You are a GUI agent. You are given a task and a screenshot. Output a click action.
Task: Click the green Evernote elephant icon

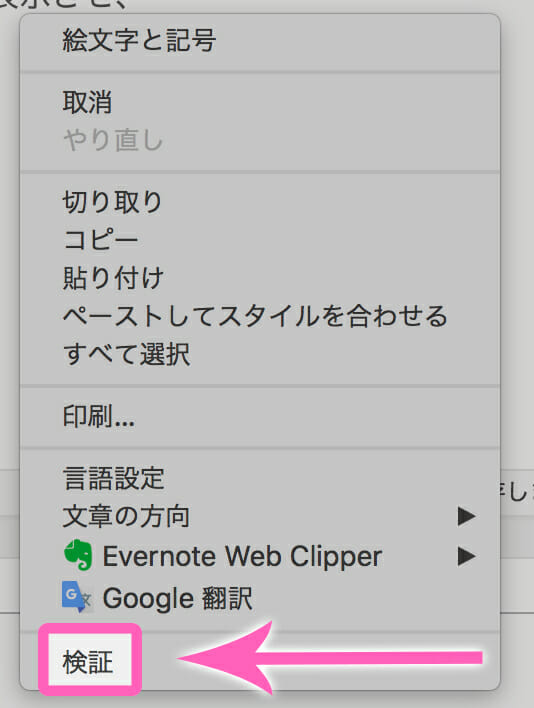coord(78,555)
